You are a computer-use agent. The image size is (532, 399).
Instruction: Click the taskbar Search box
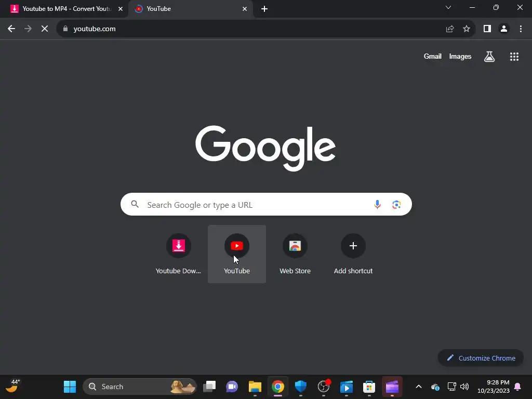140,387
